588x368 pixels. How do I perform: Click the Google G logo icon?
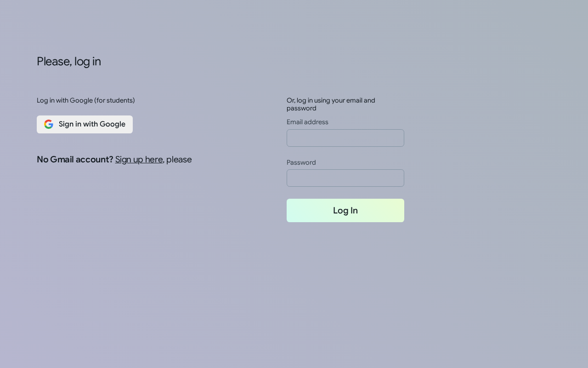(49, 124)
